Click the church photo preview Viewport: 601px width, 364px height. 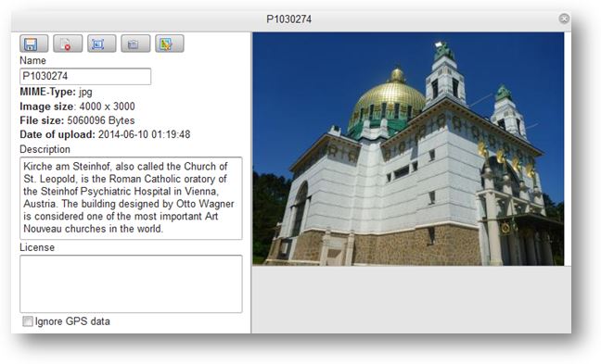pos(408,149)
